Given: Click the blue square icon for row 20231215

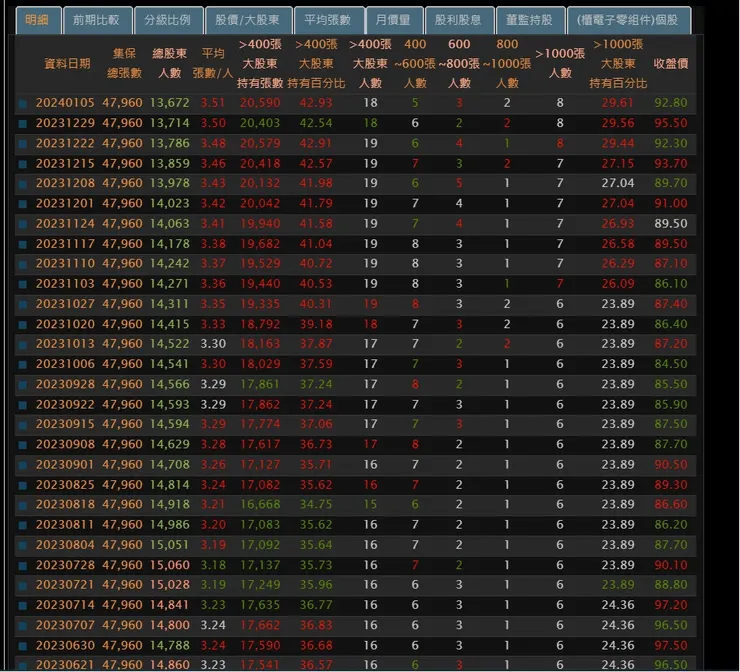Looking at the screenshot, I should click(x=22, y=164).
